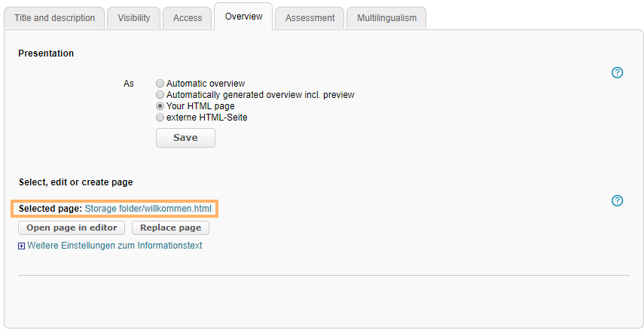Select the Overview tab
This screenshot has height=330, width=644.
point(243,17)
